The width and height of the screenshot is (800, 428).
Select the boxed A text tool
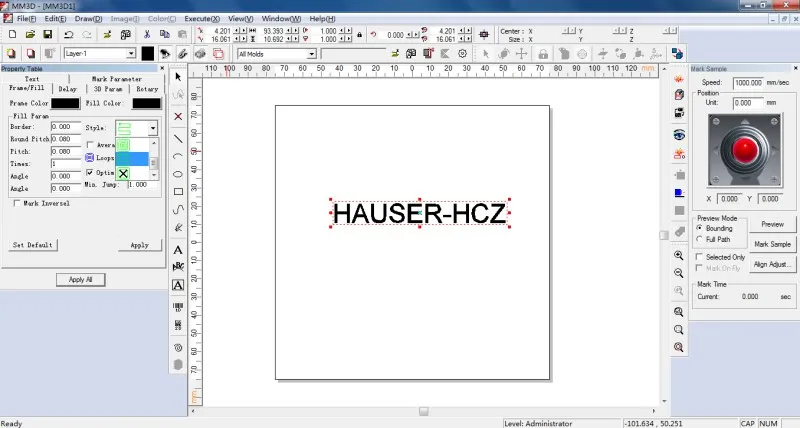point(178,285)
